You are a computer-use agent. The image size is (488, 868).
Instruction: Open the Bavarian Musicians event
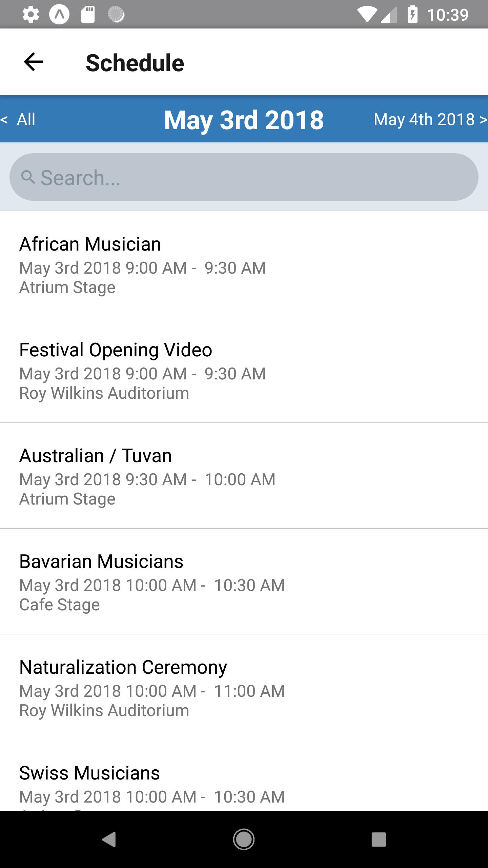pyautogui.click(x=244, y=582)
